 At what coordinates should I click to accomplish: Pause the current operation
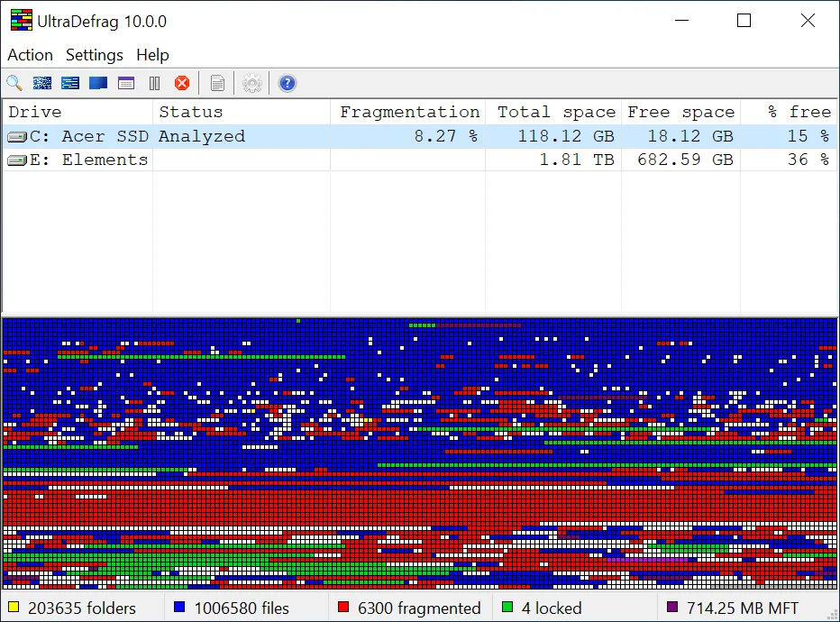point(154,83)
